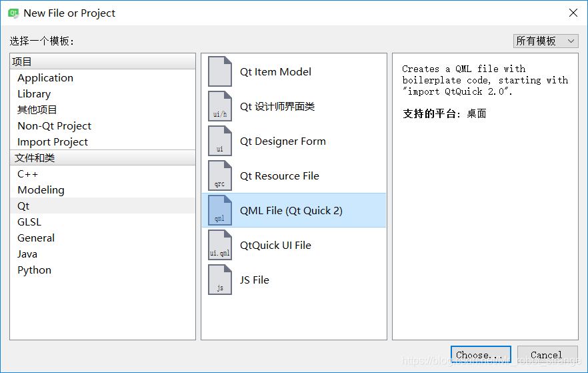The width and height of the screenshot is (588, 373).
Task: Select GLSL category
Action: pos(103,222)
